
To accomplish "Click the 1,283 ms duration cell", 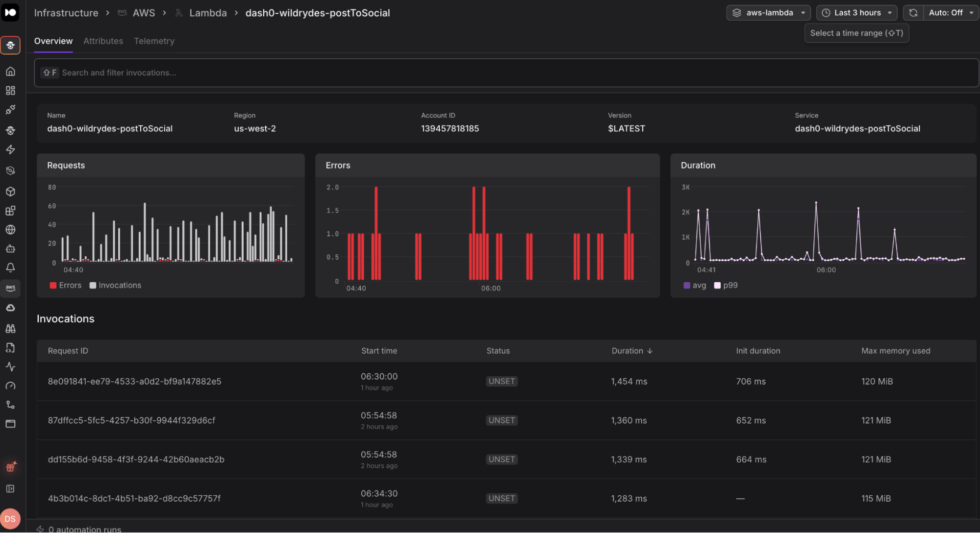I will coord(629,499).
